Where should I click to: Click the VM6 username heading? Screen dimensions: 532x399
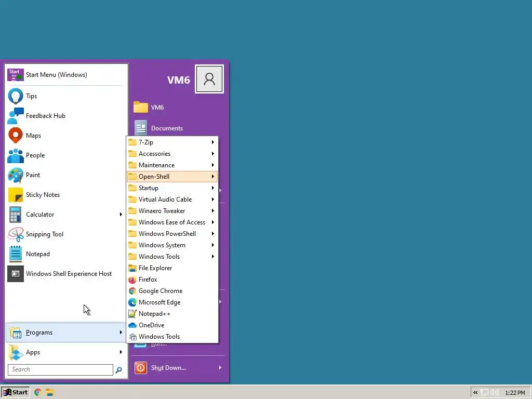click(x=179, y=80)
